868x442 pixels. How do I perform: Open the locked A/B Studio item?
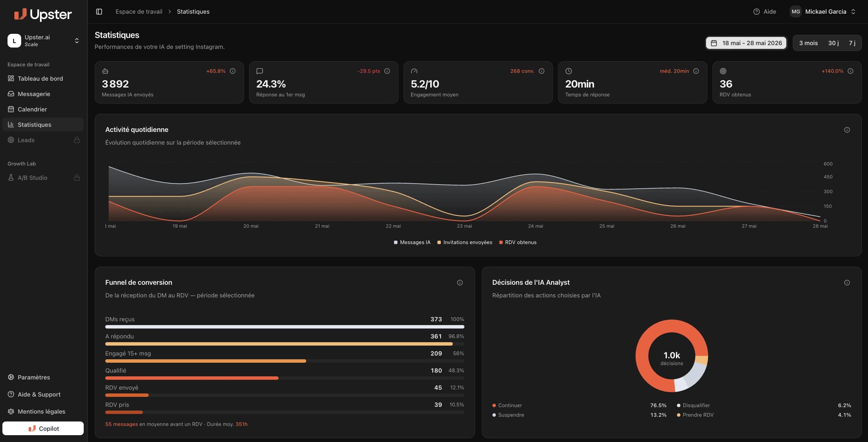43,177
